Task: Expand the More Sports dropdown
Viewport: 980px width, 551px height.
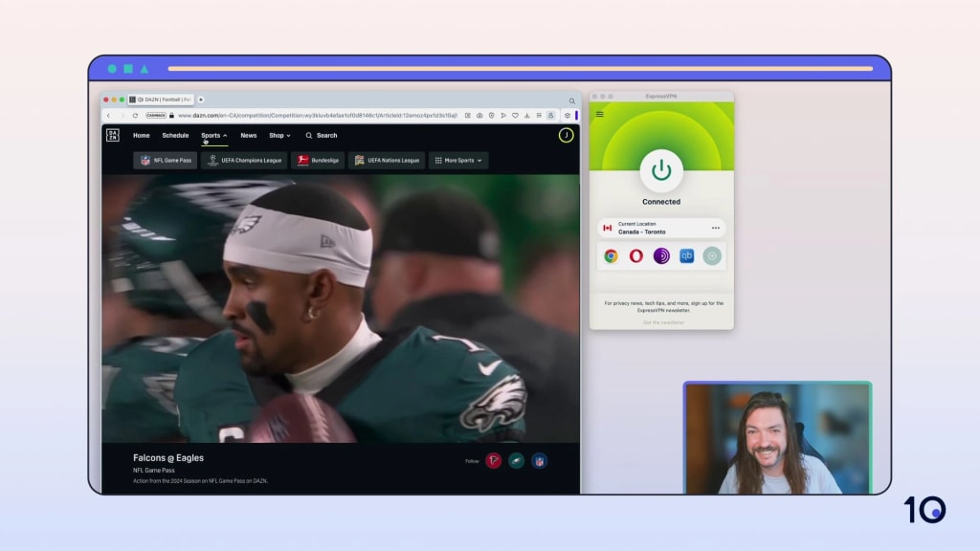Action: pyautogui.click(x=458, y=161)
